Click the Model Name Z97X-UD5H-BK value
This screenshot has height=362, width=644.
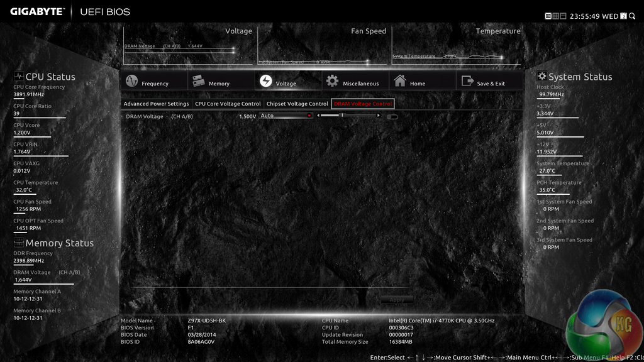pos(206,321)
